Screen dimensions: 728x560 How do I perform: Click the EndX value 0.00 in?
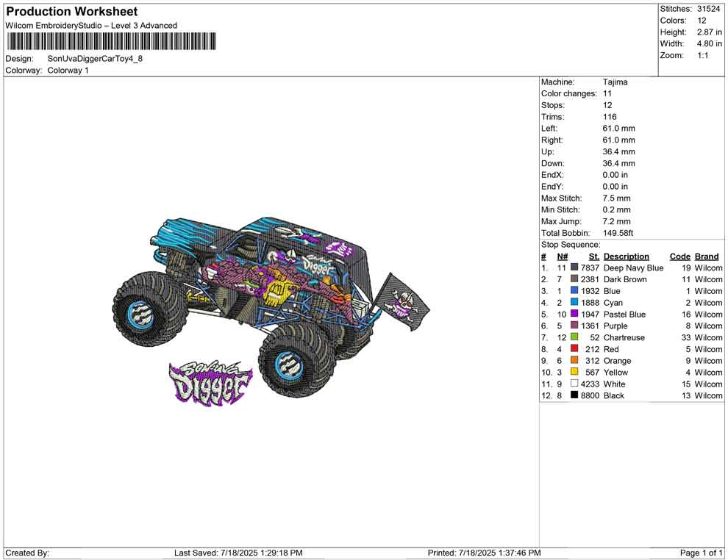pos(615,175)
